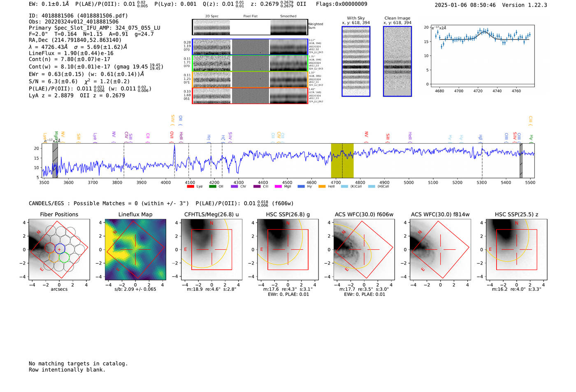Open the HSC SSP(25.5) z image
Viewport: 576px width, 392px height.
point(516,249)
